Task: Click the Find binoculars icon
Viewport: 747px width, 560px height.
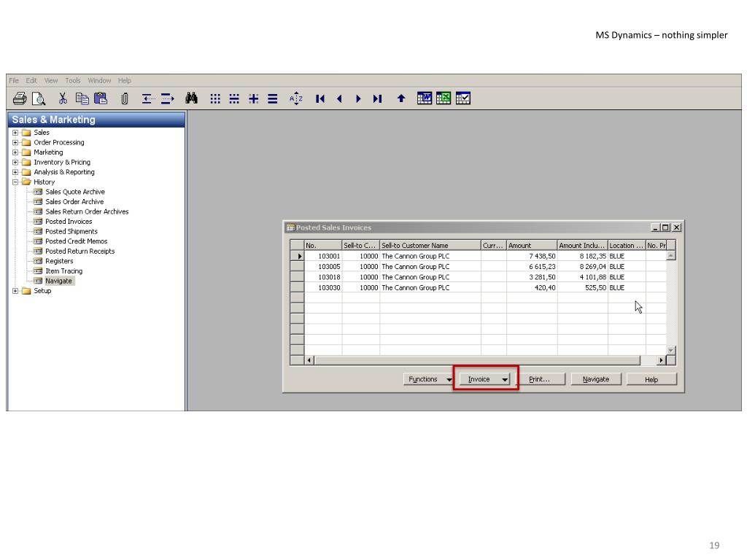Action: point(193,98)
